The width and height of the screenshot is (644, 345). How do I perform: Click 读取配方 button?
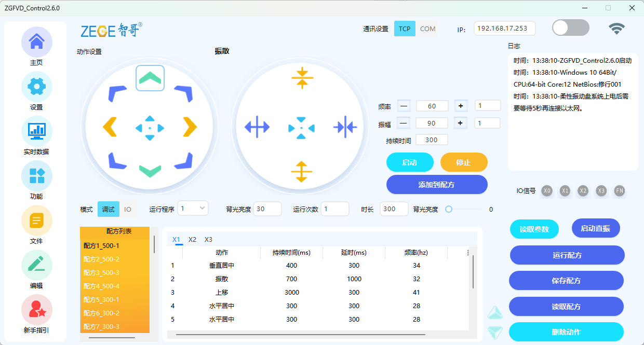pyautogui.click(x=567, y=307)
